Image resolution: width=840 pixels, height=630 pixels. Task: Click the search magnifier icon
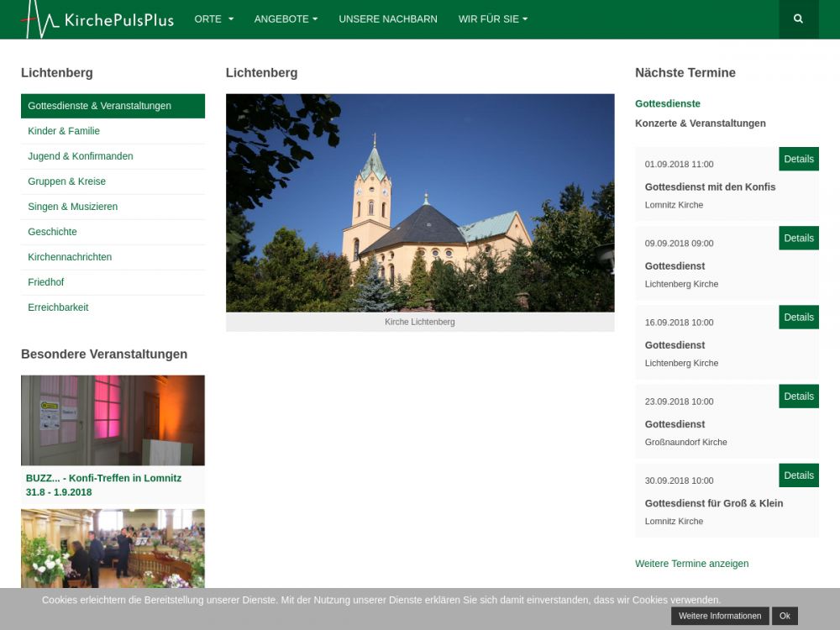click(798, 18)
